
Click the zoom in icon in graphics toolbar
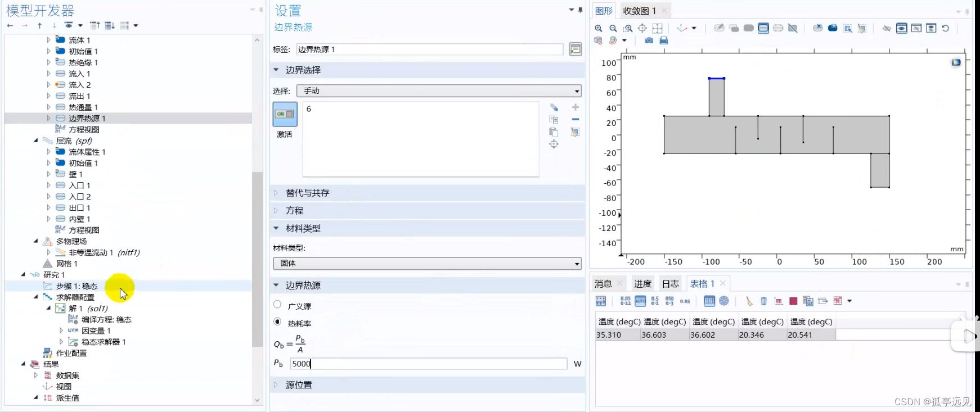click(x=599, y=28)
